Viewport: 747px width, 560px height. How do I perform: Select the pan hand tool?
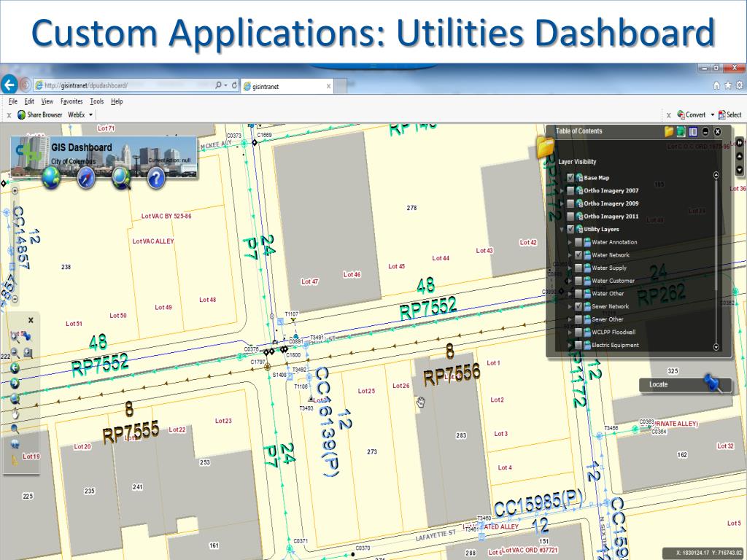[15, 414]
